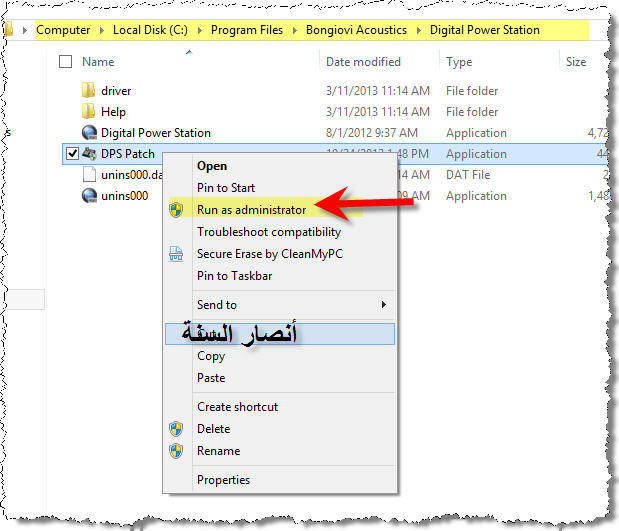Image resolution: width=619 pixels, height=531 pixels.
Task: Choose Run as administrator
Action: (x=251, y=210)
